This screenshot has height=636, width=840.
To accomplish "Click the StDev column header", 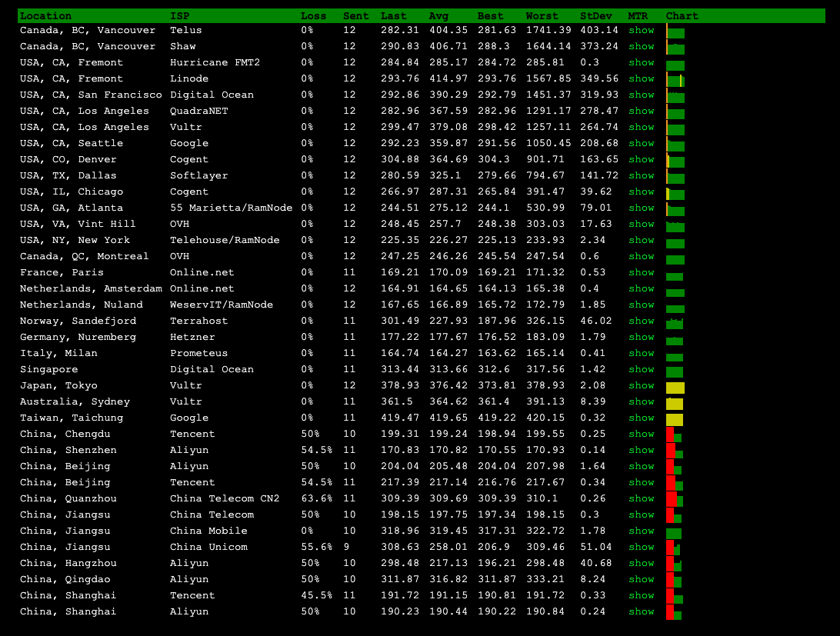I will pyautogui.click(x=595, y=16).
